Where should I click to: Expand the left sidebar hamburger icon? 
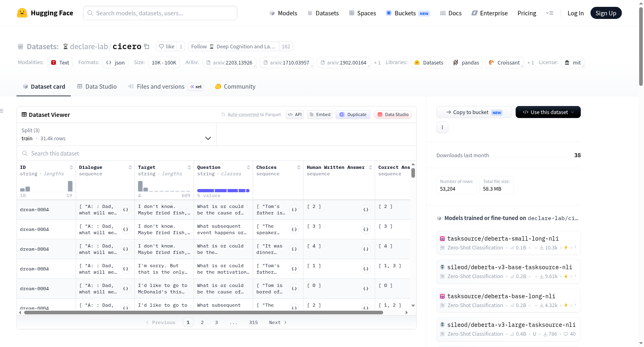pyautogui.click(x=2, y=111)
